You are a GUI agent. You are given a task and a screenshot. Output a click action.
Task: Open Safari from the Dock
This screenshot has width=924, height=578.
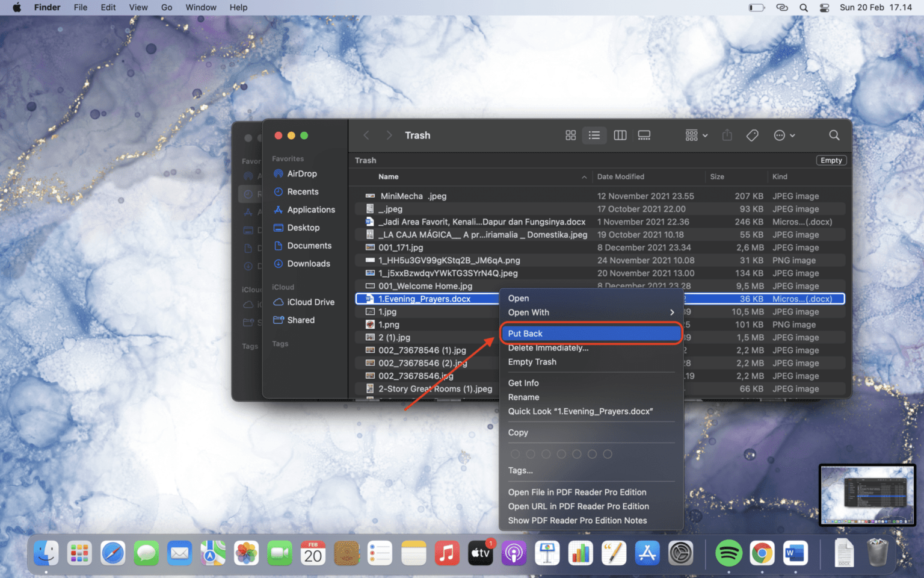pos(113,553)
